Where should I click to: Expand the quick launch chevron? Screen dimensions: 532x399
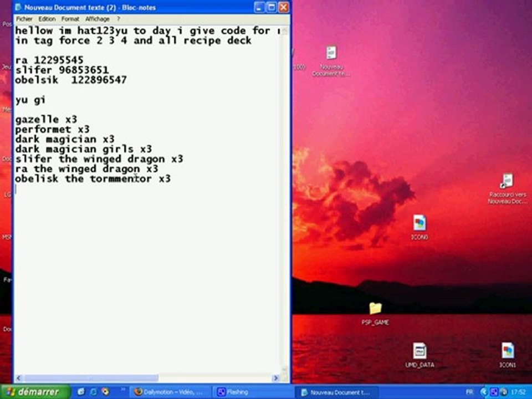point(123,390)
